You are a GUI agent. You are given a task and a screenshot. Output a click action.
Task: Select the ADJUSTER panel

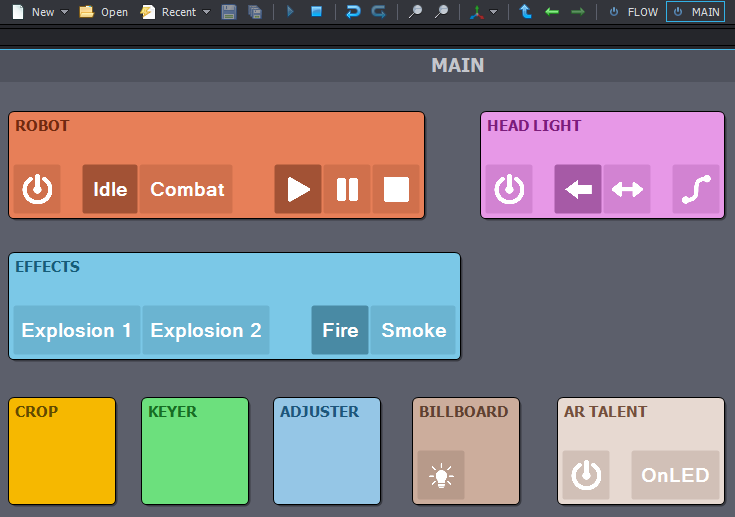(x=327, y=451)
